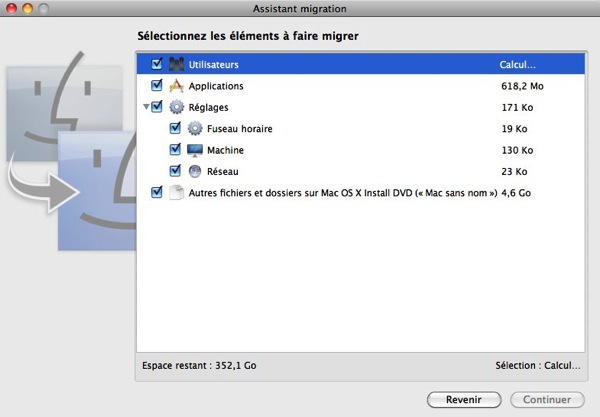Uncheck the Utilisateurs checkbox
Screen dimensions: 600x417
point(156,65)
